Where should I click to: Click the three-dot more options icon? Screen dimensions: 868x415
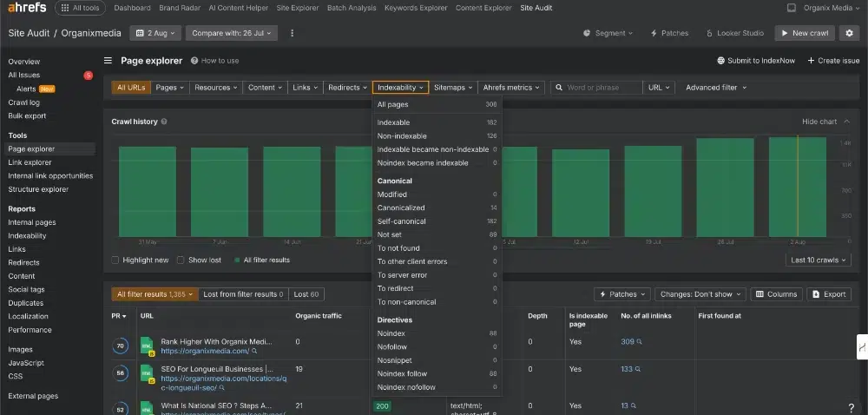tap(293, 33)
